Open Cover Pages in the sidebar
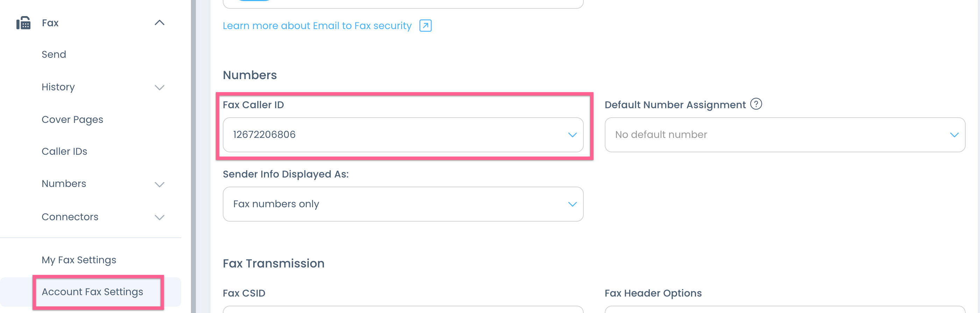Image resolution: width=980 pixels, height=313 pixels. pyautogui.click(x=72, y=120)
